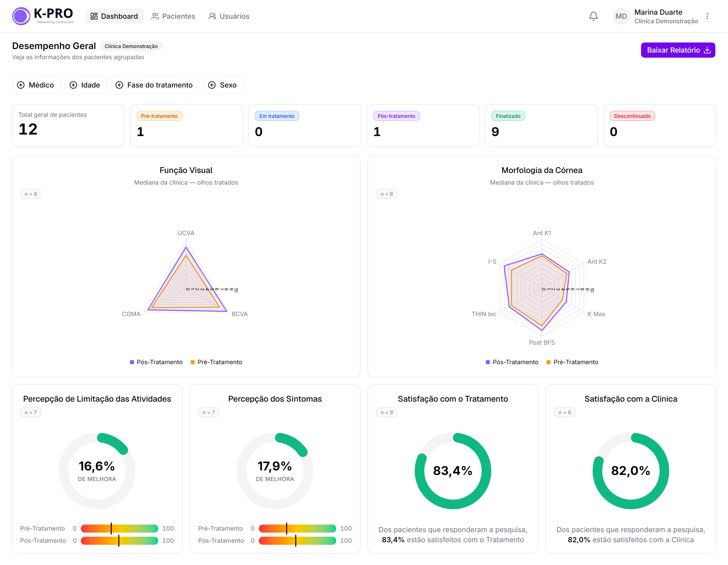Open the Dashboard tab
Image resolution: width=728 pixels, height=565 pixels.
click(x=115, y=16)
